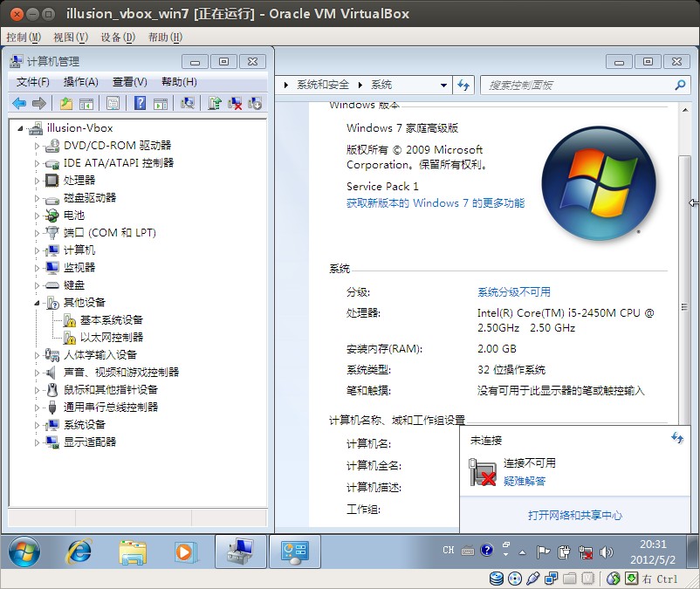Click the update driver software toolbar icon
The image size is (700, 589).
[215, 104]
